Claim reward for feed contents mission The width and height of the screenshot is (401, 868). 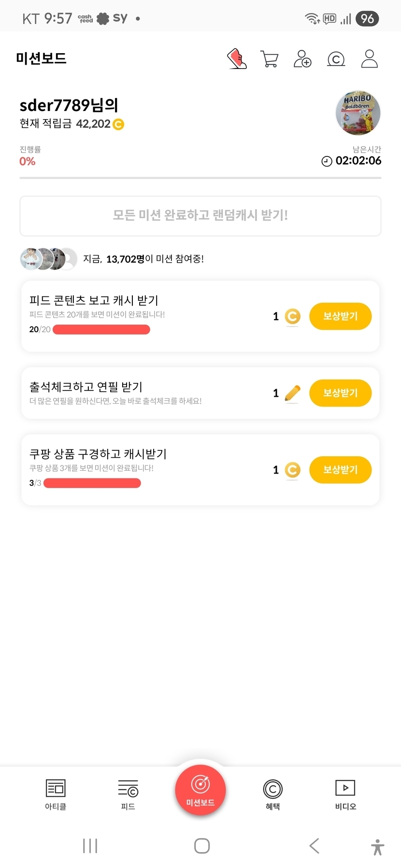[340, 316]
